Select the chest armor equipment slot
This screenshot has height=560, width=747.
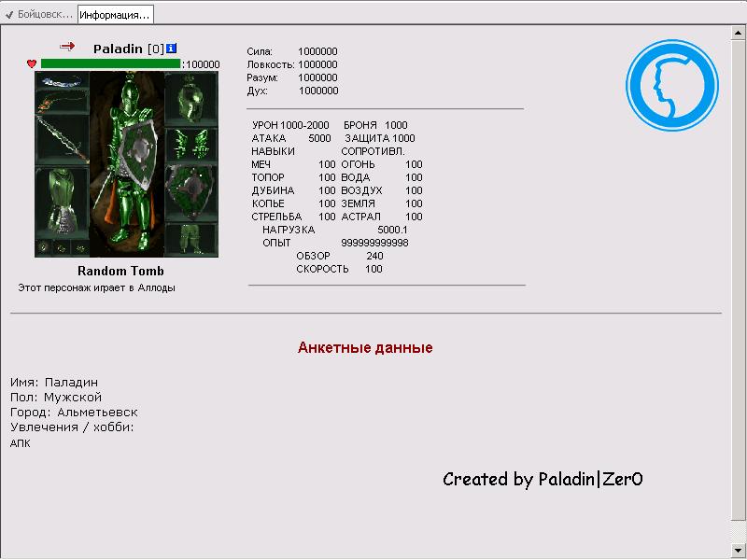click(x=62, y=202)
